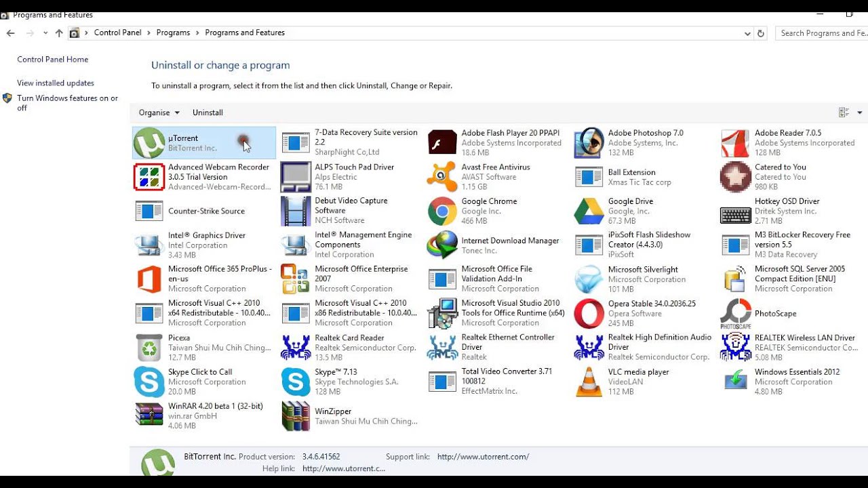Click the Microsoft Silverlight icon

[589, 279]
